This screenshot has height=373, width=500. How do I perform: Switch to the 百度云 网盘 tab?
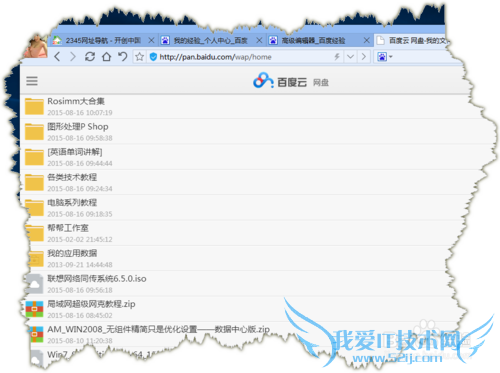tap(412, 41)
